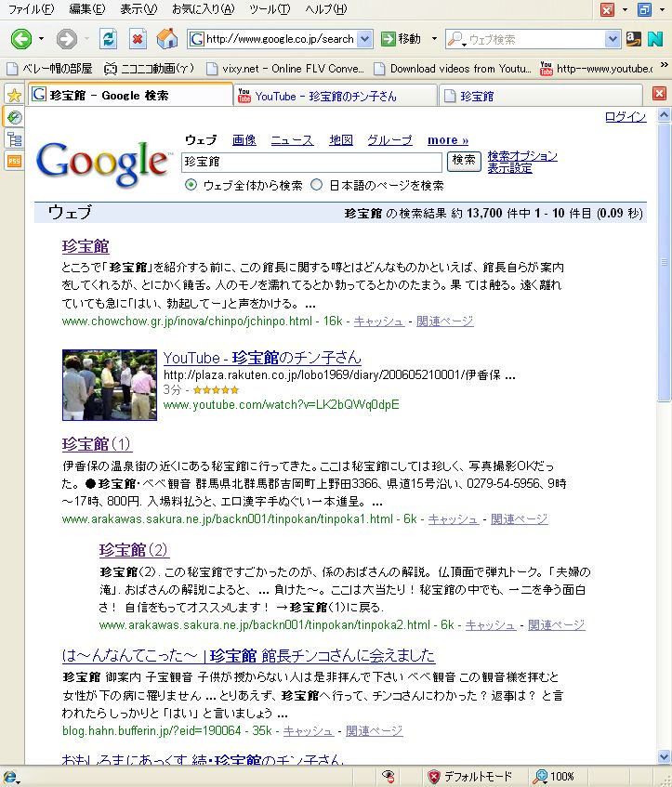Click the page scrollbar up arrow
The width and height of the screenshot is (672, 787).
(664, 115)
